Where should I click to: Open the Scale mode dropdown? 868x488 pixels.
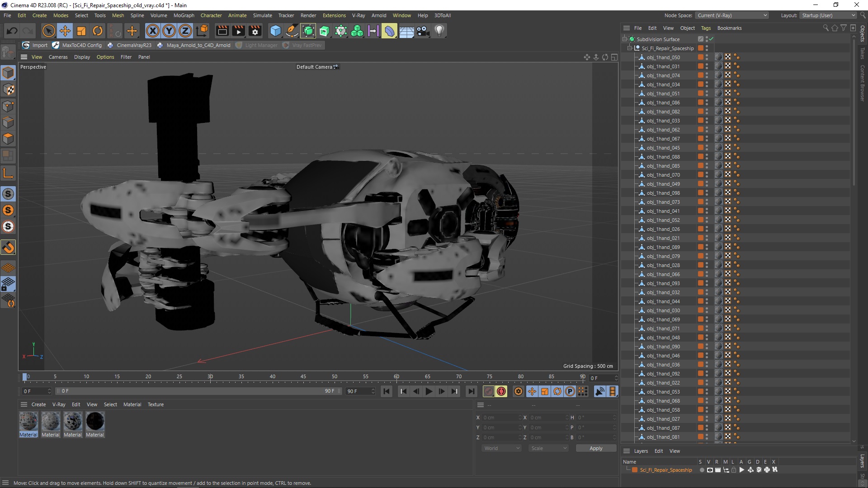[548, 448]
